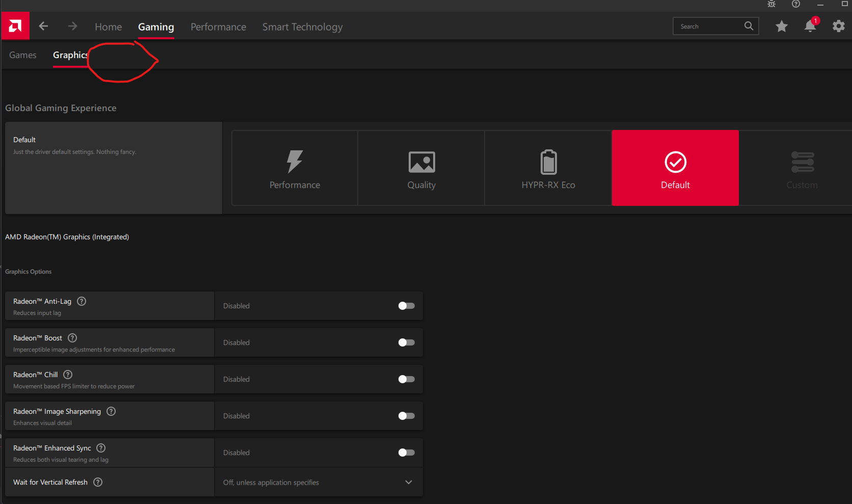This screenshot has height=504, width=852.
Task: Click the AMD logo icon
Action: point(15,26)
